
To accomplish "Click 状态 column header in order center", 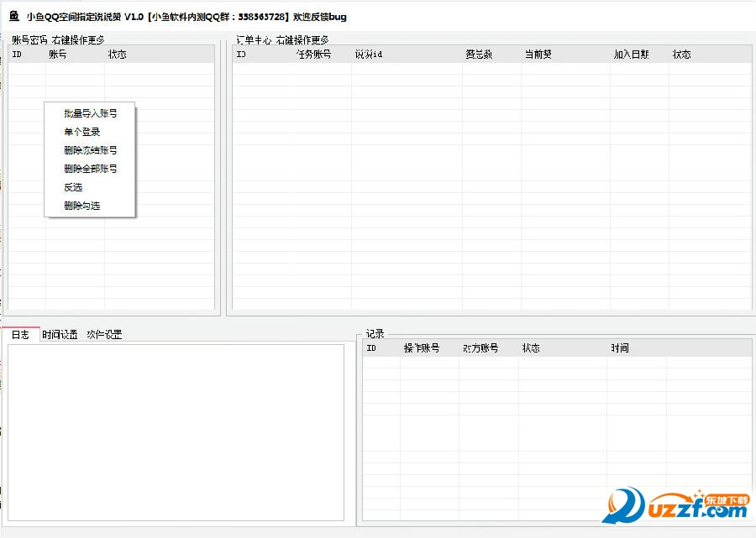I will click(x=710, y=54).
